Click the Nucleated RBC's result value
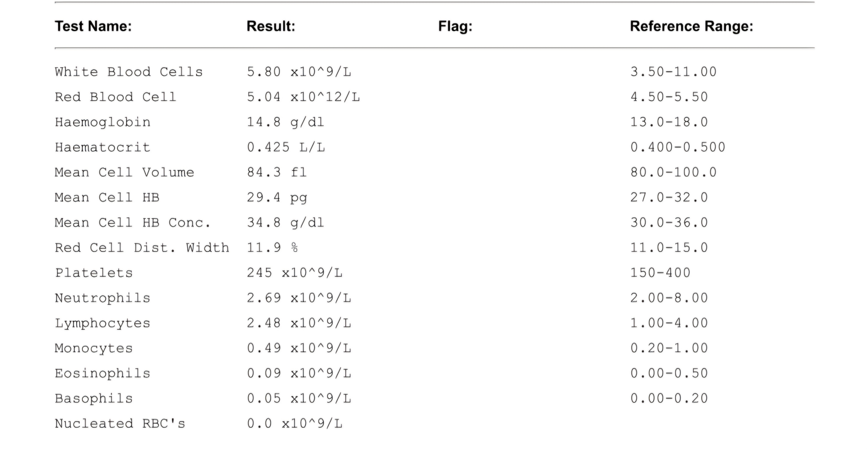868x449 pixels. point(295,424)
